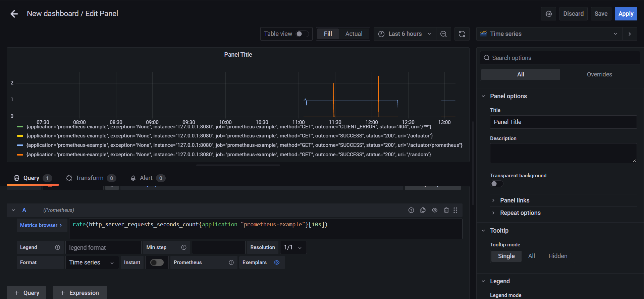The width and height of the screenshot is (644, 299).
Task: Select Actual display mode
Action: [354, 34]
